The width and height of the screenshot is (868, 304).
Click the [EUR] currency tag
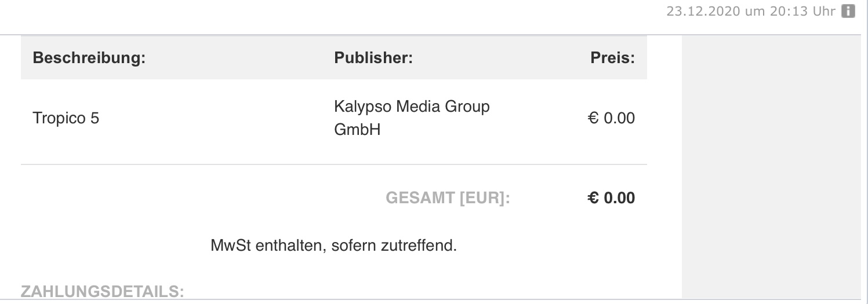click(x=485, y=199)
